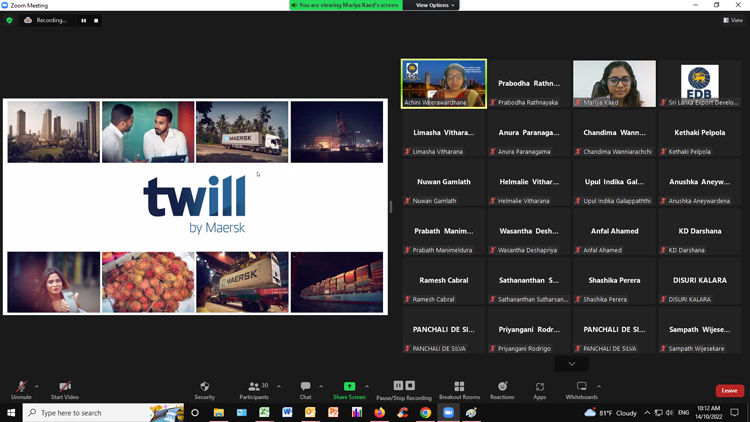Select Prabodha Rathnayaka's tile
750x422 pixels.
529,84
